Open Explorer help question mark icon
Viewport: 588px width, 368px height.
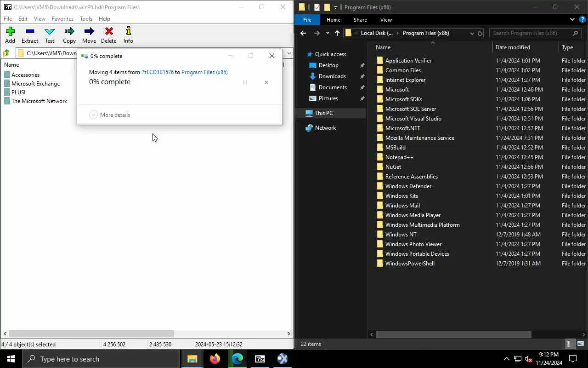(582, 20)
